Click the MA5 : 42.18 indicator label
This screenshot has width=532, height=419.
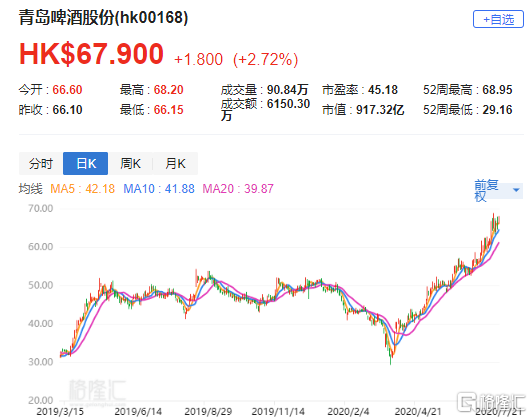click(x=82, y=189)
